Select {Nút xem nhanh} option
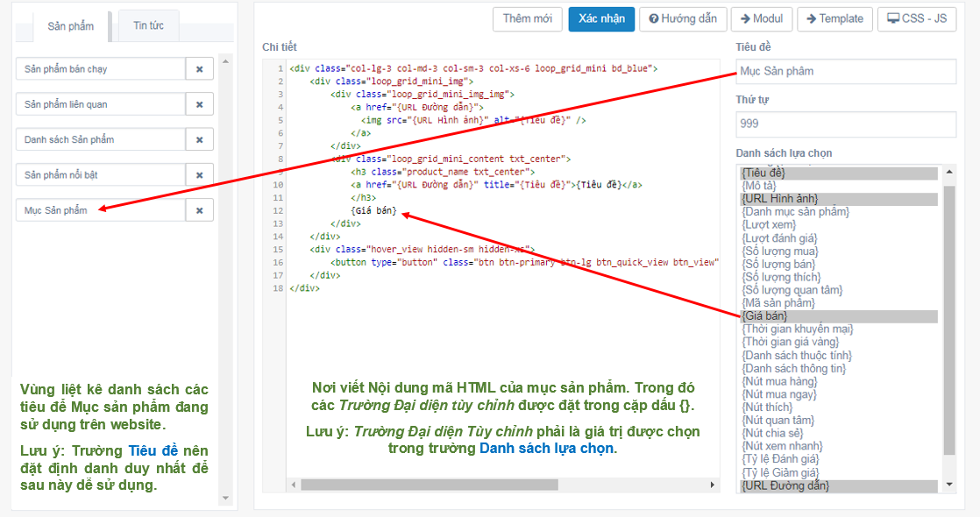Viewport: 980px width, 517px height. pos(839,446)
